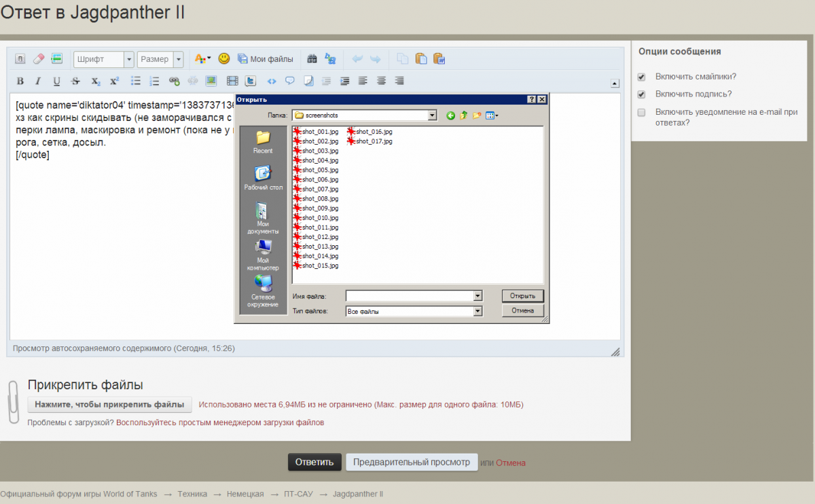This screenshot has height=504, width=815.
Task: Go to ПТ-САУ breadcrumb link
Action: pyautogui.click(x=299, y=494)
